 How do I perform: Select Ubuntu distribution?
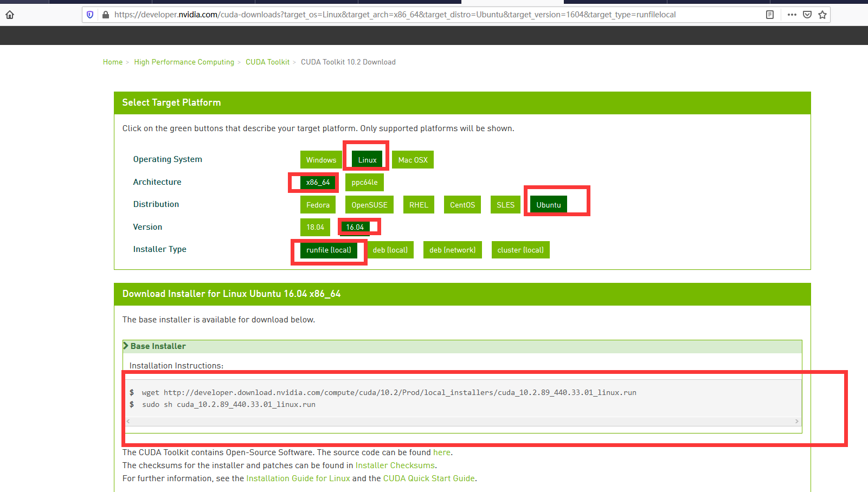click(549, 205)
